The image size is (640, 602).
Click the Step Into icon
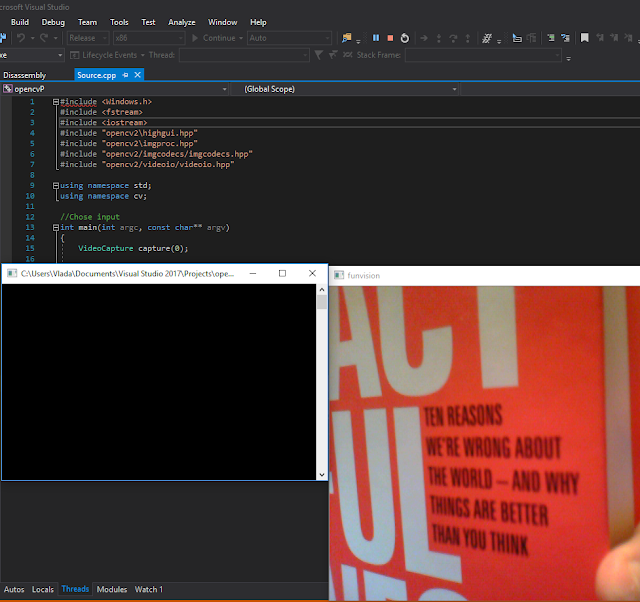click(439, 38)
